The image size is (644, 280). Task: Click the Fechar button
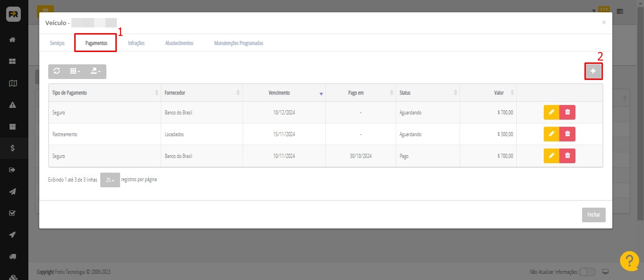tap(593, 214)
